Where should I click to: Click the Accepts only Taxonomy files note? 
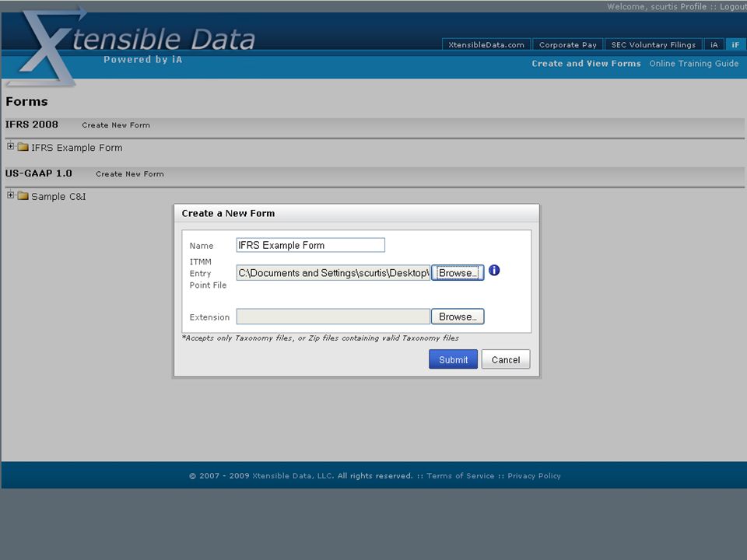pyautogui.click(x=320, y=338)
